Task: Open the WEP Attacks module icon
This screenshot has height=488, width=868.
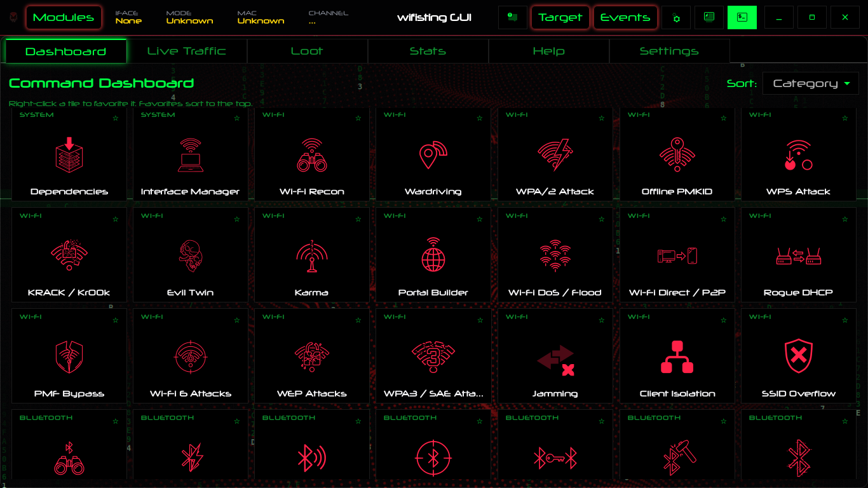Action: pos(312,357)
